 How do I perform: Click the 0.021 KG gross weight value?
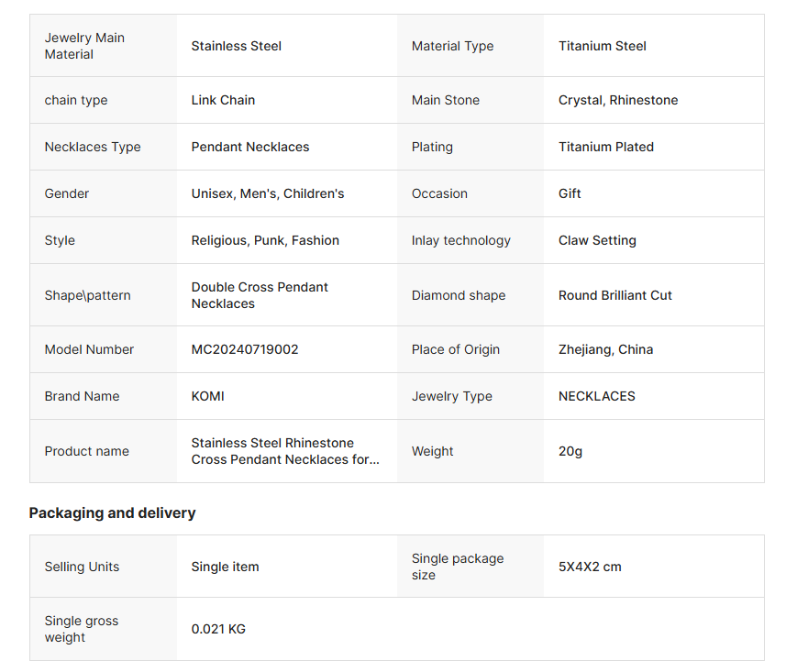218,629
